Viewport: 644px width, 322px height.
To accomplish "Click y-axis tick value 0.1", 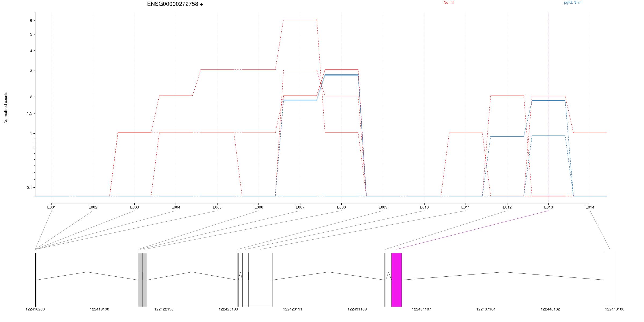I will click(x=30, y=188).
